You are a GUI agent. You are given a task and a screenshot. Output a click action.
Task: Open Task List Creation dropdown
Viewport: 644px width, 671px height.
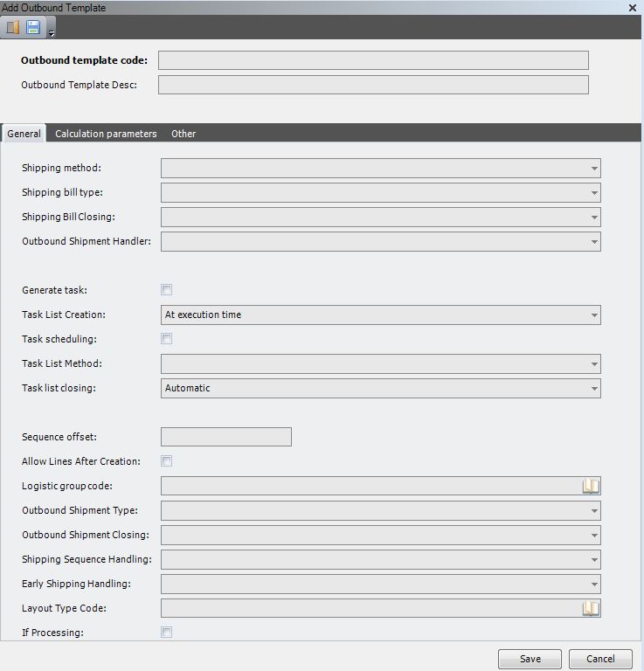coord(594,315)
